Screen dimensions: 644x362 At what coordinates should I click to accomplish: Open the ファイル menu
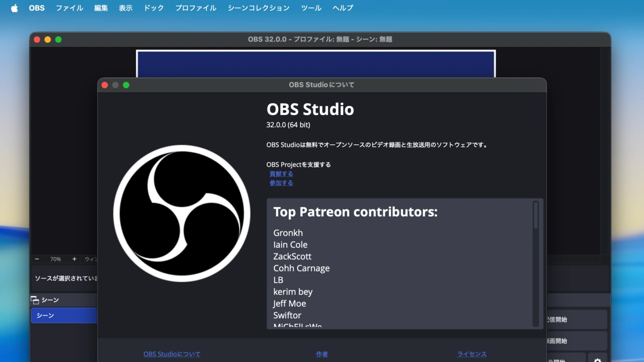(69, 8)
